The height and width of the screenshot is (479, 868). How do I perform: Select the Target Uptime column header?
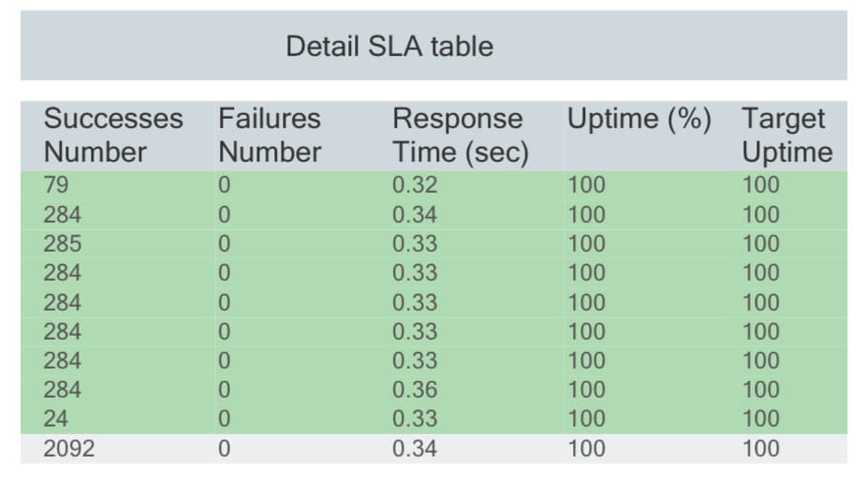click(x=787, y=135)
